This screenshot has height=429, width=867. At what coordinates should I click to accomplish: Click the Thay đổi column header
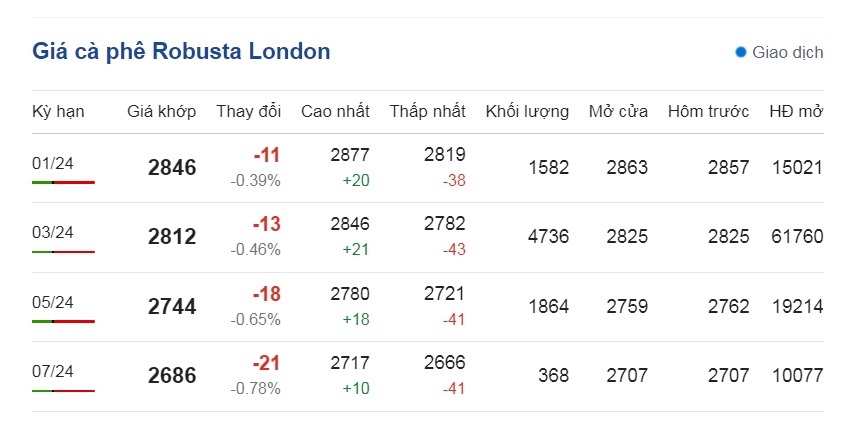click(249, 112)
